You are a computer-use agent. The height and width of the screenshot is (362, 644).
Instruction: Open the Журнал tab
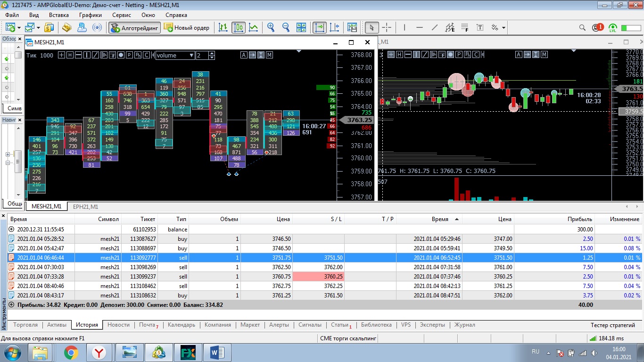coord(464,325)
